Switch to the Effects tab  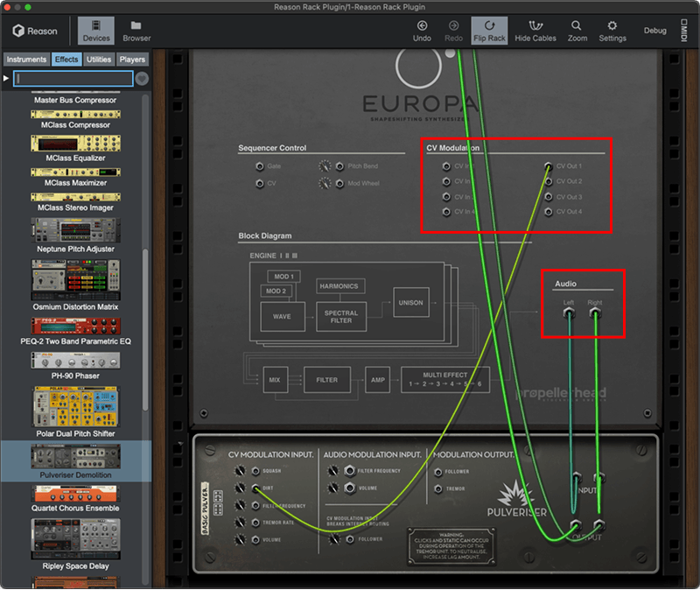66,60
